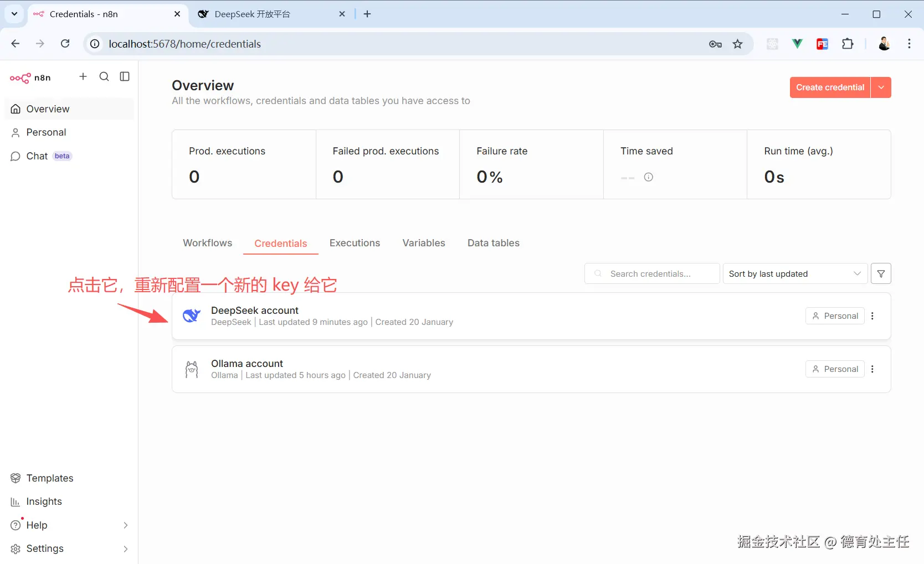
Task: Click the DeepSeek whale credential icon
Action: coord(192,315)
